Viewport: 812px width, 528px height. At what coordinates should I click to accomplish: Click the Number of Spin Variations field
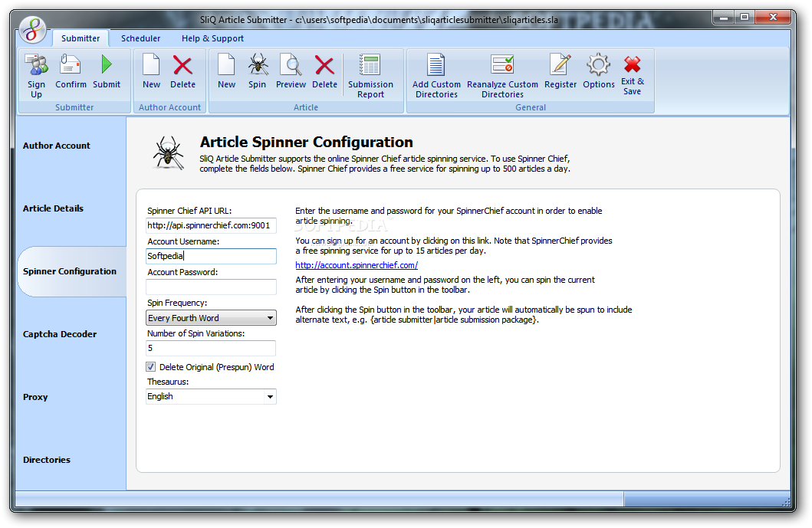[x=212, y=349]
